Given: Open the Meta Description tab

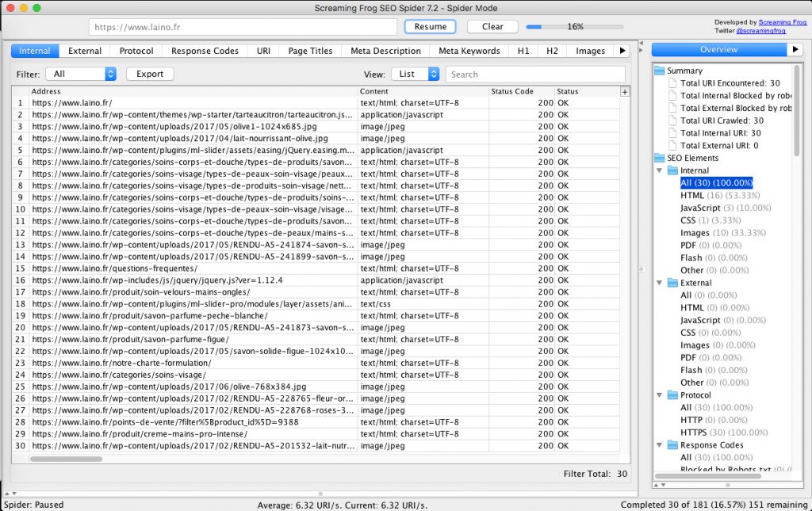Looking at the screenshot, I should click(x=386, y=51).
